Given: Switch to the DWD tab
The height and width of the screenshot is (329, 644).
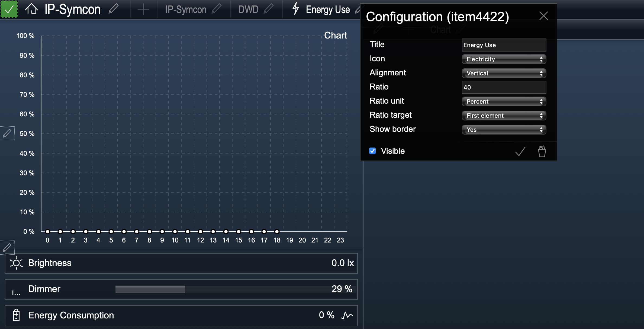Looking at the screenshot, I should click(248, 9).
